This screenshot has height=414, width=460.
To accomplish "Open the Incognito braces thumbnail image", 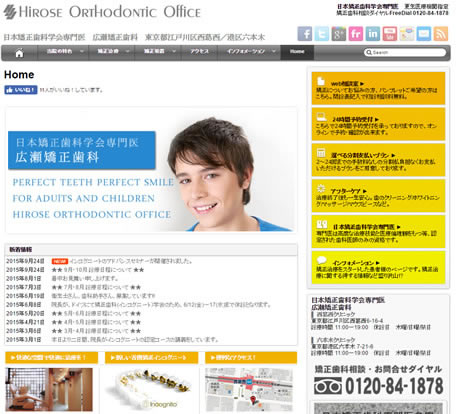I will (151, 389).
